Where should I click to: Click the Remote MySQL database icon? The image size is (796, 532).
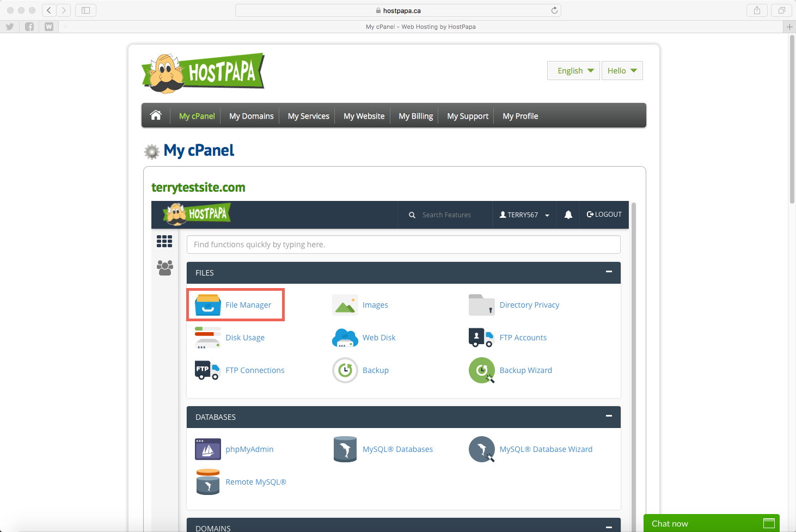coord(208,482)
